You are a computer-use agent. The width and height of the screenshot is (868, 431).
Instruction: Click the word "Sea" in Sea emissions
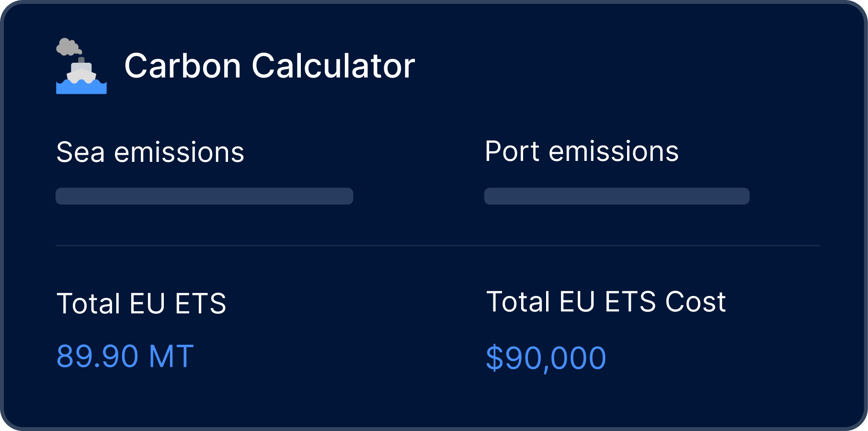(x=80, y=152)
